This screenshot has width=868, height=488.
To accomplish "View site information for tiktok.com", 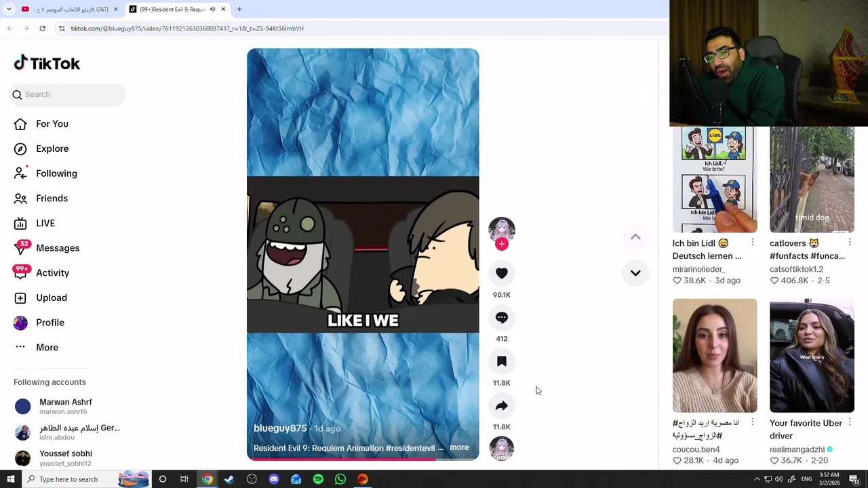I will 62,28.
